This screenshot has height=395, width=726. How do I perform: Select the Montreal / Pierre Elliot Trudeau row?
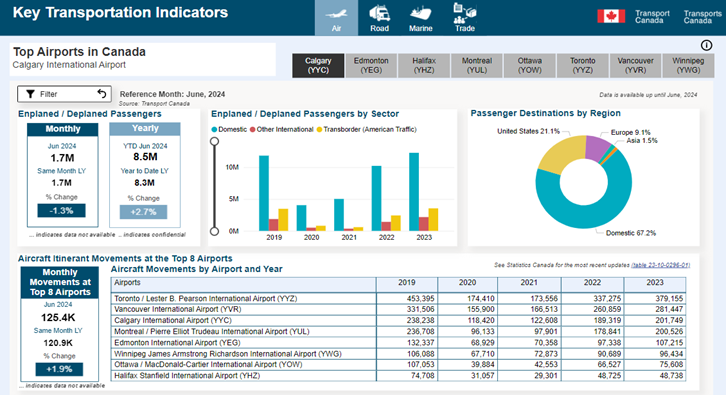pyautogui.click(x=398, y=332)
